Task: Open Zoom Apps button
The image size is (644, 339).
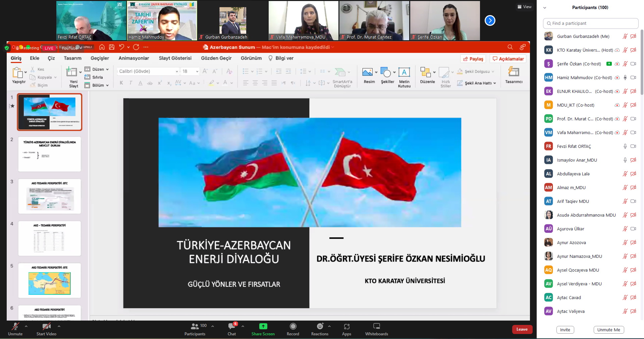Action: click(x=346, y=329)
